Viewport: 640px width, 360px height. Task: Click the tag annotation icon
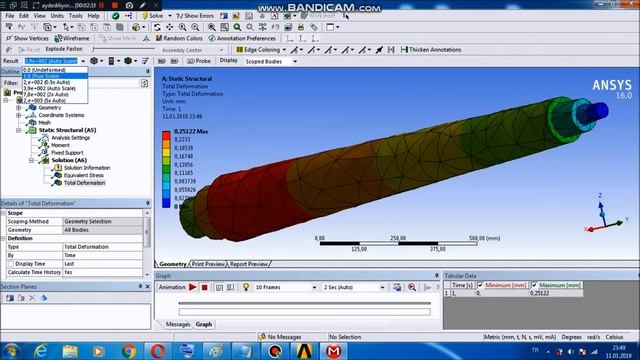click(314, 27)
